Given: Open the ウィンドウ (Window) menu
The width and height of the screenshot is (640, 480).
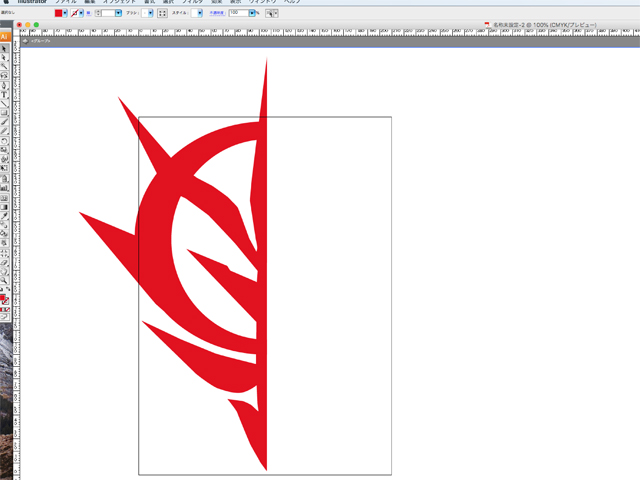Looking at the screenshot, I should pos(262,2).
